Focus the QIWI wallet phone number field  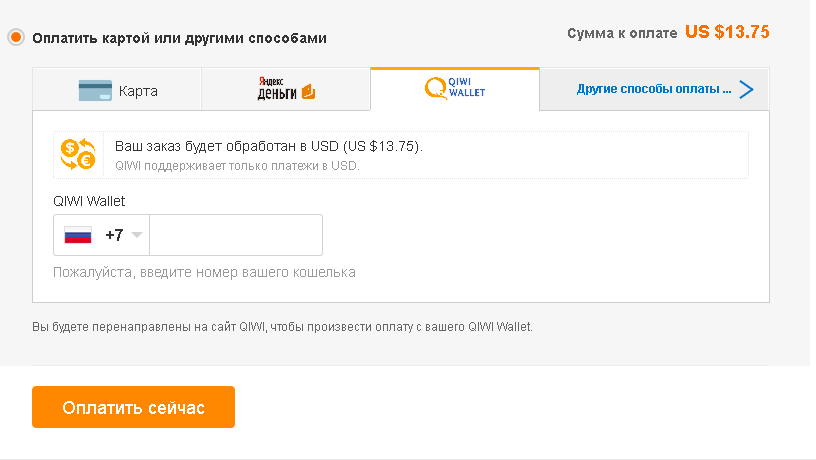[236, 235]
